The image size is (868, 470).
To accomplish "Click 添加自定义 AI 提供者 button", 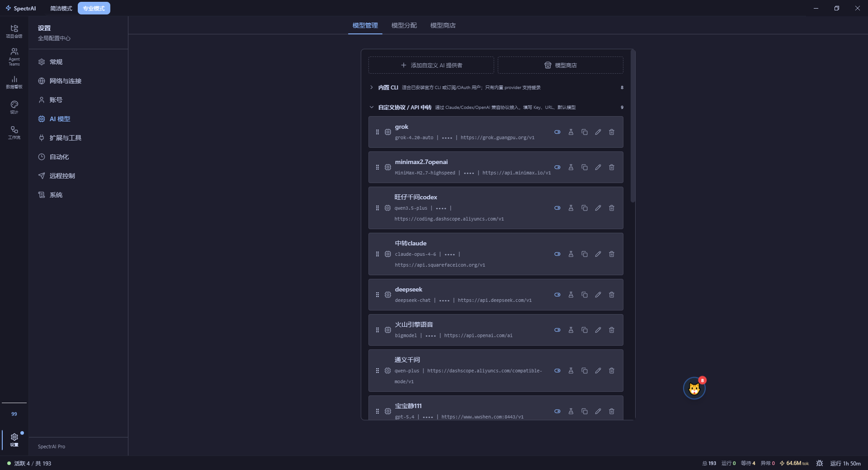I will point(431,65).
